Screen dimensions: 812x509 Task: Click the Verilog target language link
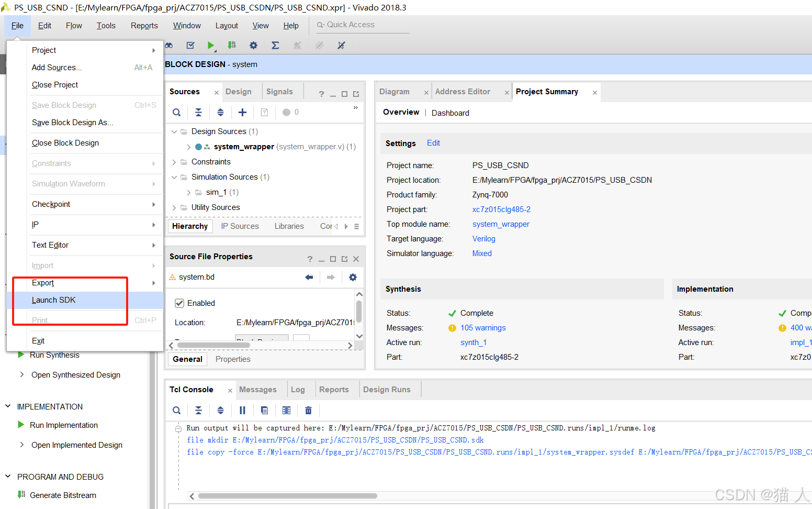(483, 239)
